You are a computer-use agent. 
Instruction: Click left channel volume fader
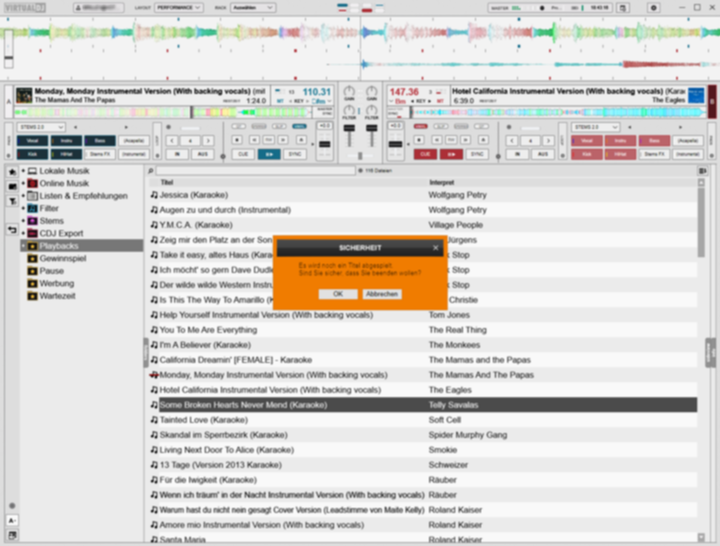click(x=349, y=128)
